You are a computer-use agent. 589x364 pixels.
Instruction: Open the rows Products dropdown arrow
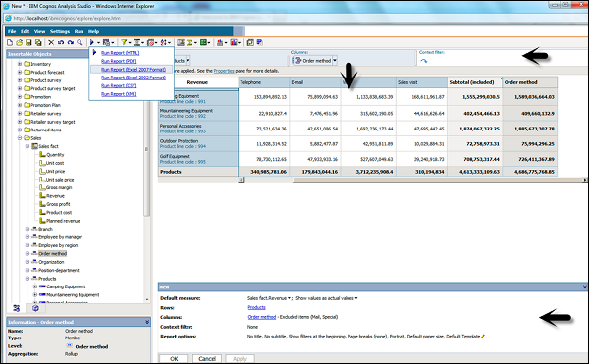[x=187, y=61]
